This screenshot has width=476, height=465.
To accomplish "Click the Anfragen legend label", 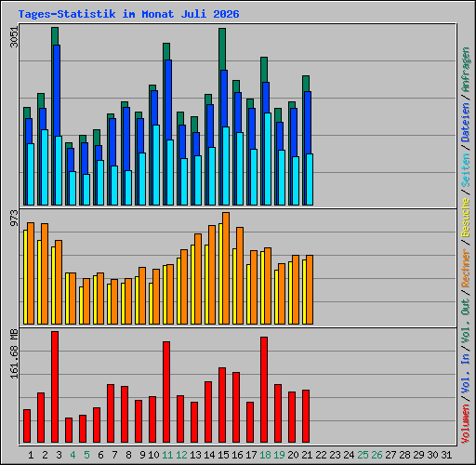I will point(466,70).
